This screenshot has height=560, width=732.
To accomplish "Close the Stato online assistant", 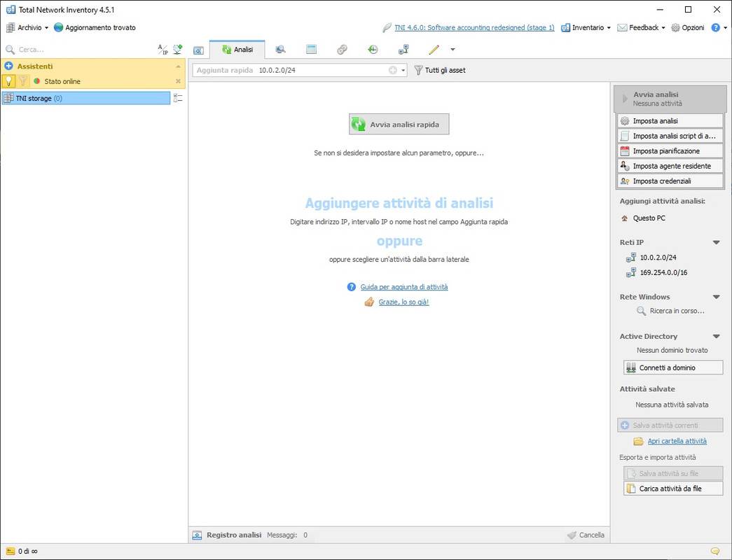I will [178, 81].
